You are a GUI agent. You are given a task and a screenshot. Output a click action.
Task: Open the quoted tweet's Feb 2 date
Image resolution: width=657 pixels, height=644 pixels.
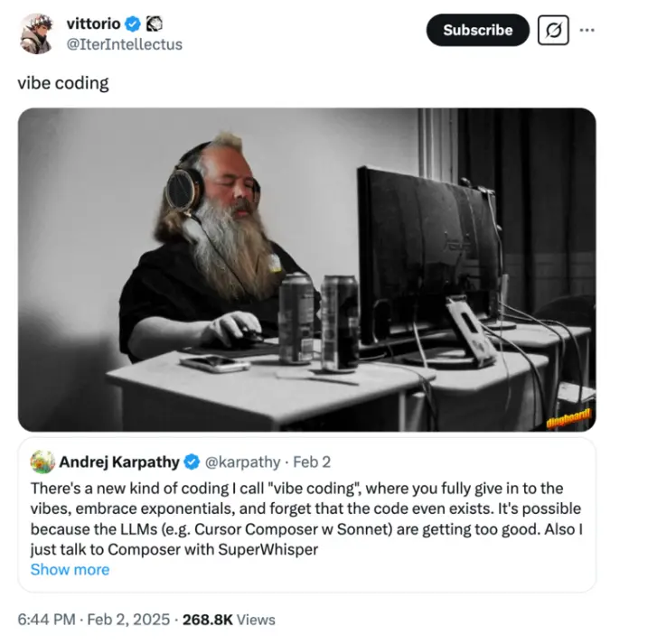tap(312, 462)
